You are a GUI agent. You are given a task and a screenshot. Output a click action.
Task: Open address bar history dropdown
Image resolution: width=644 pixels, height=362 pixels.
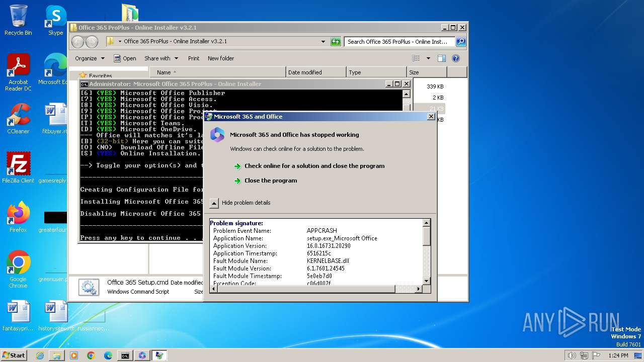323,42
